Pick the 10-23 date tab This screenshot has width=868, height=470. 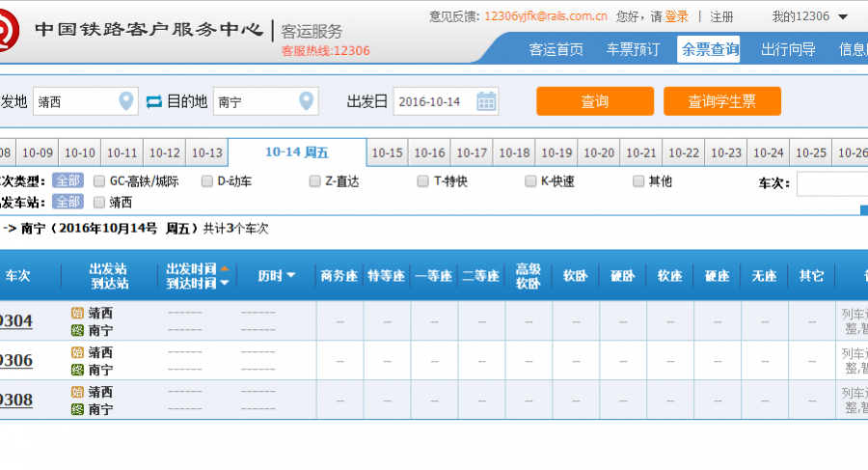(x=726, y=152)
